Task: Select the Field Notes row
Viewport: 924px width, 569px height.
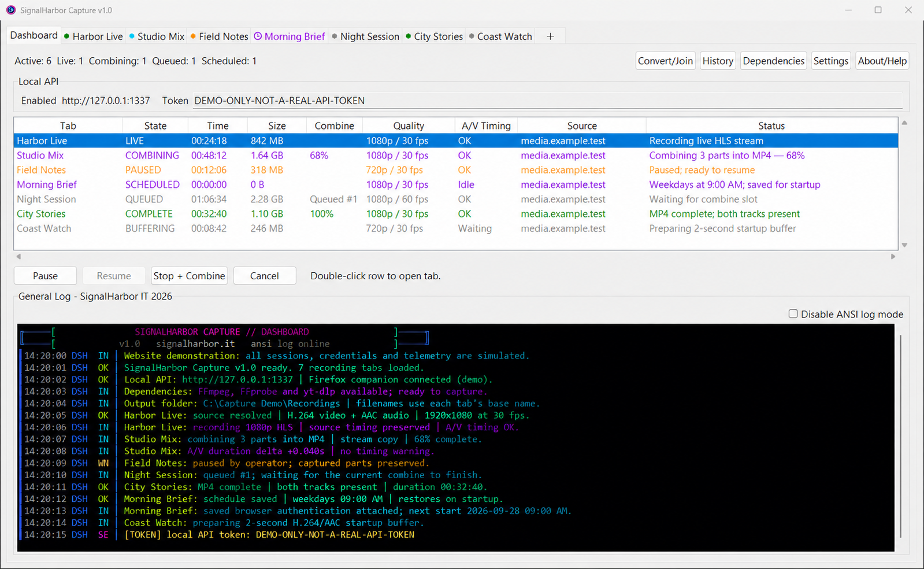Action: [456, 170]
